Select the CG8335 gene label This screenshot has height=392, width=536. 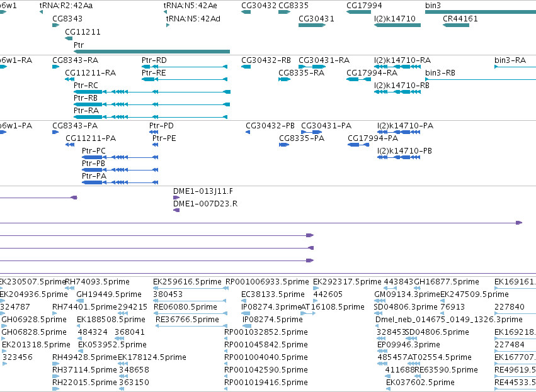[x=294, y=6]
